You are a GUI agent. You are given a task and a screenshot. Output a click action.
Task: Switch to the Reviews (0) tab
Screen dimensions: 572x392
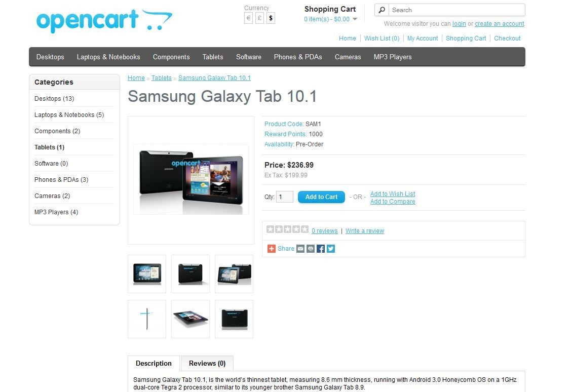click(207, 363)
